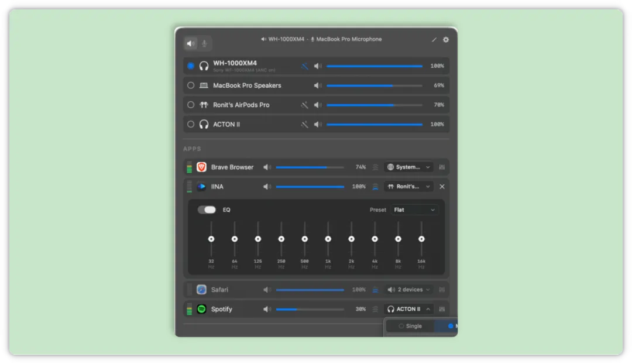The image size is (632, 364).
Task: Adjust the IINA volume slider
Action: 310,187
